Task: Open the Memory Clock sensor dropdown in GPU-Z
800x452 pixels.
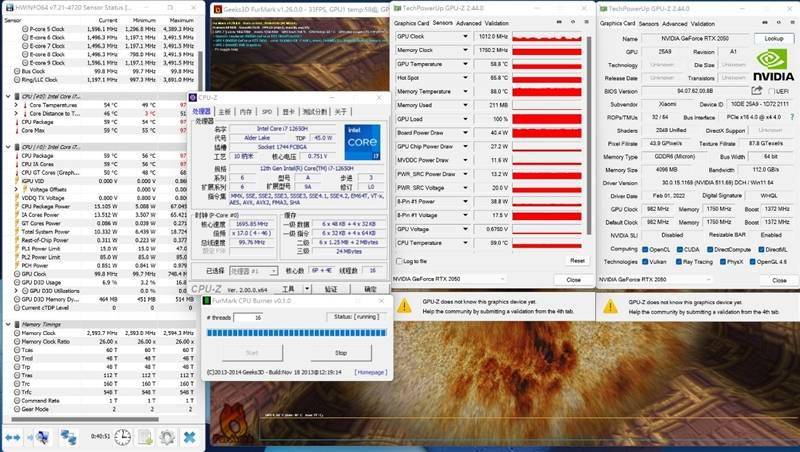Action: click(x=465, y=50)
